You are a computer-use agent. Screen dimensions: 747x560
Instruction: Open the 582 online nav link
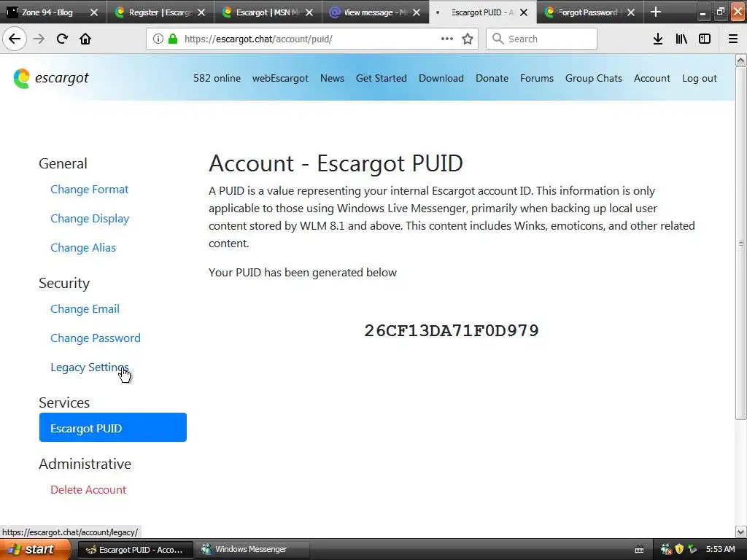point(217,78)
